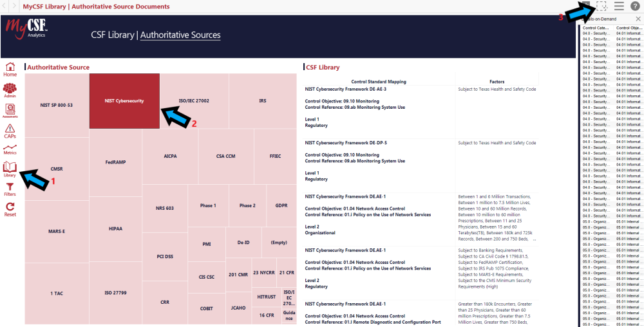Select the JCAHO treemap tile

239,308
